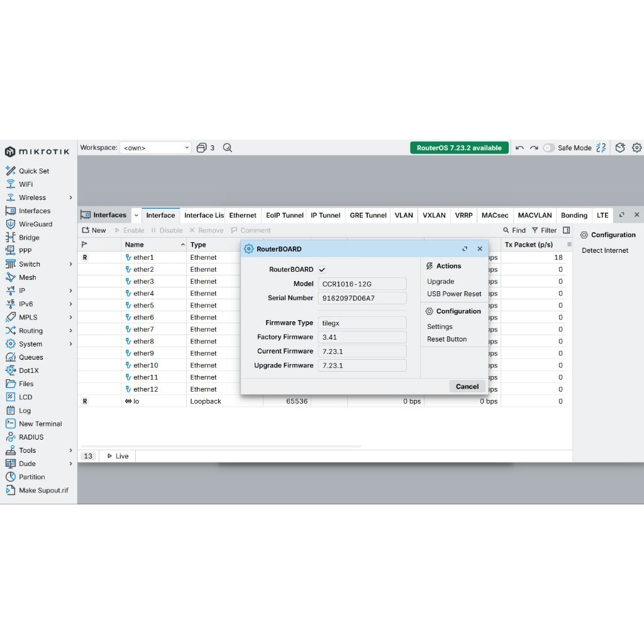
Task: Open the settings gear in top bar
Action: [x=636, y=148]
